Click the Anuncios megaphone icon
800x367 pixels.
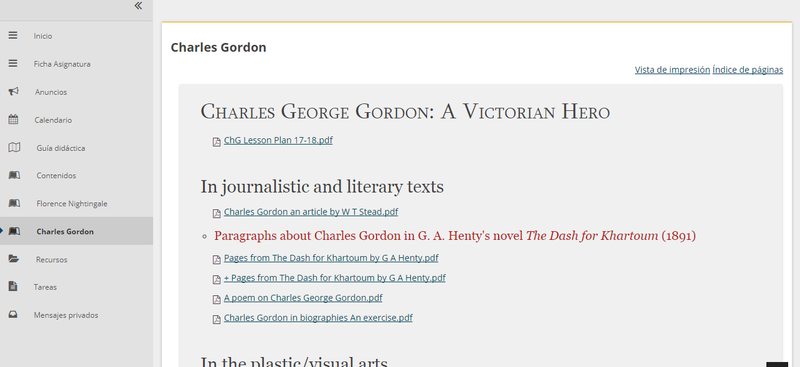13,92
